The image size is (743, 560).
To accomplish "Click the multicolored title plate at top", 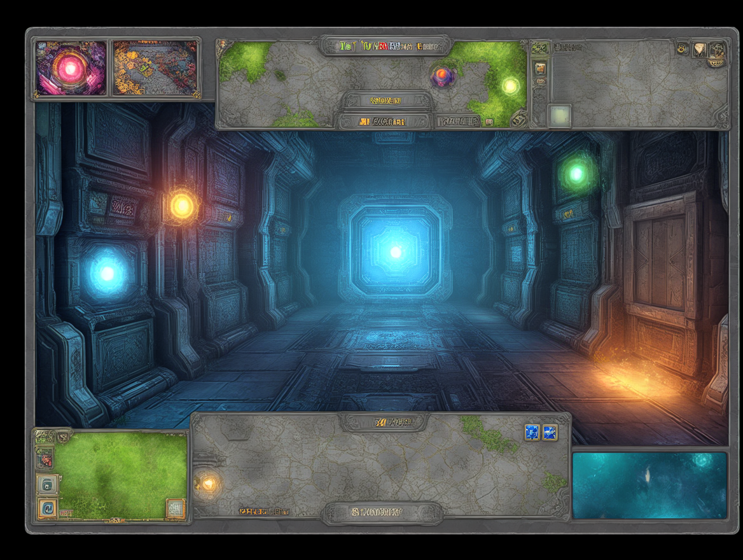I will [x=384, y=46].
